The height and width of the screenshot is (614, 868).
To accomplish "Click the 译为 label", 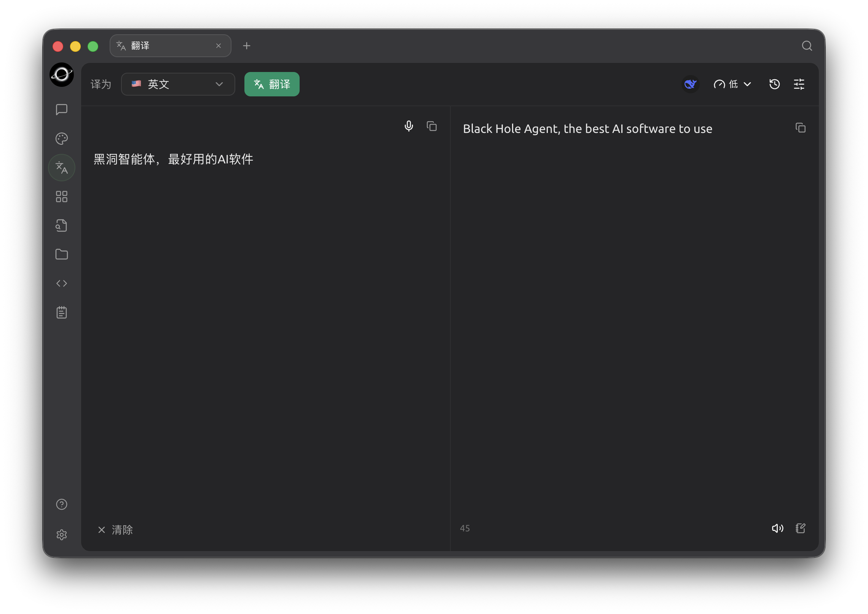I will (101, 84).
